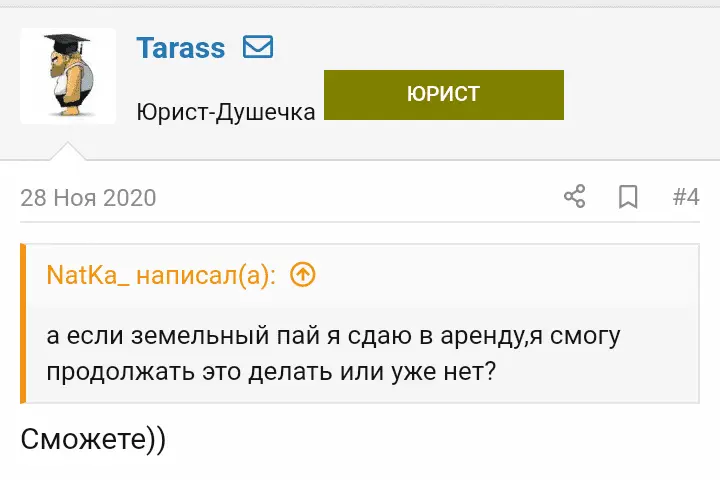Click the reply text Сможете))

93,438
